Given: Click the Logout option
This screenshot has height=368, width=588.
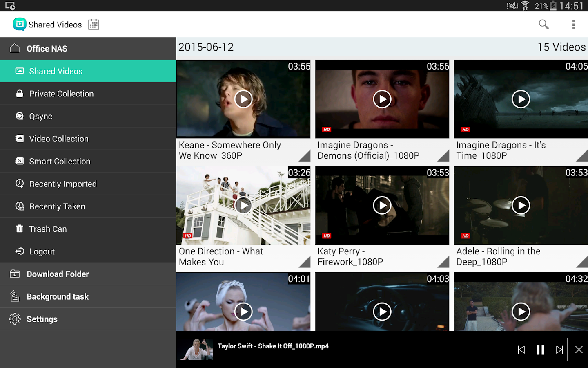Looking at the screenshot, I should (42, 251).
